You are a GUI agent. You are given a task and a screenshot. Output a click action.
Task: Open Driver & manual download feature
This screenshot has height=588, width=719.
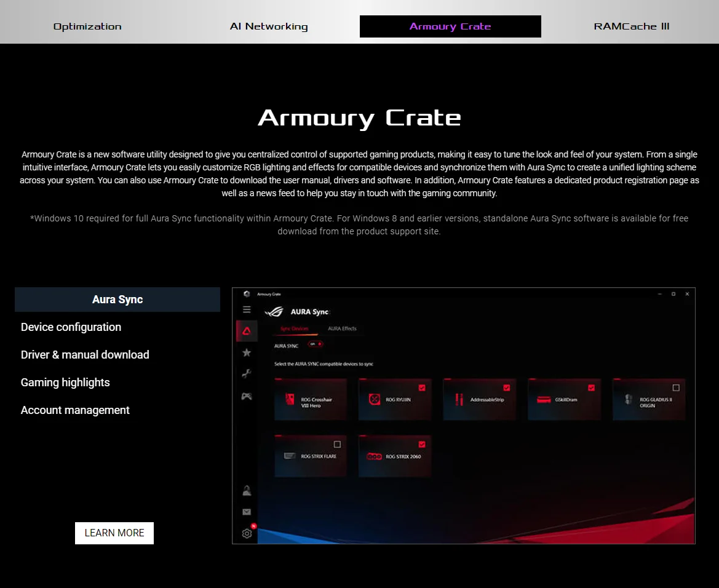click(85, 354)
